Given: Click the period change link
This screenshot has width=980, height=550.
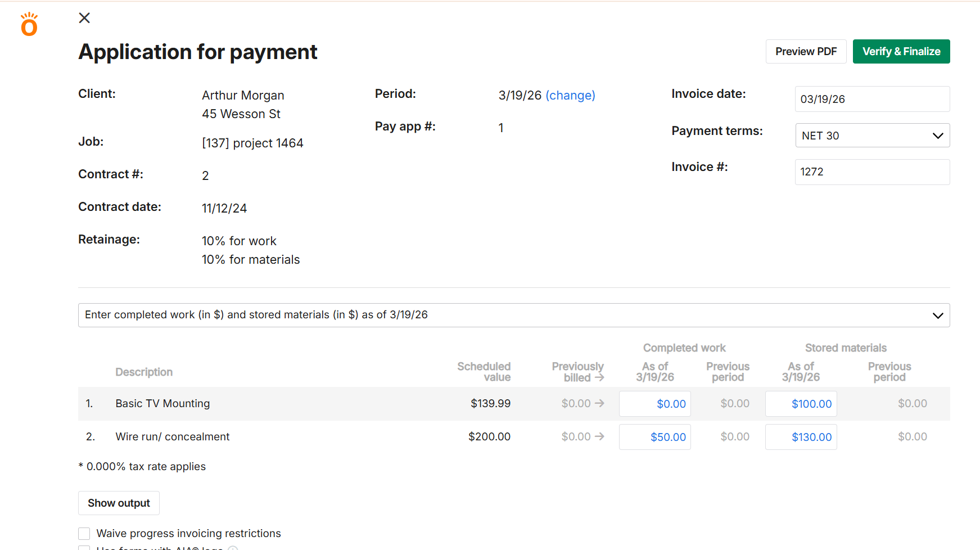Looking at the screenshot, I should 570,96.
